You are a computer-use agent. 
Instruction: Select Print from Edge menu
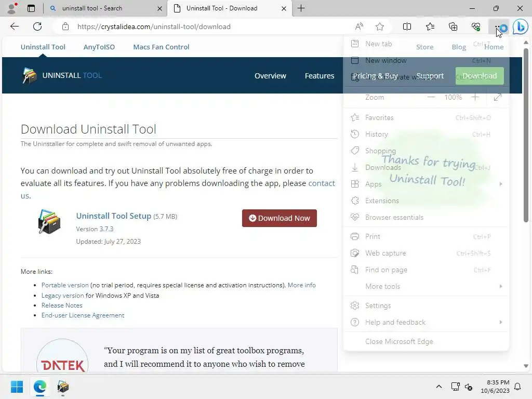pos(426,236)
